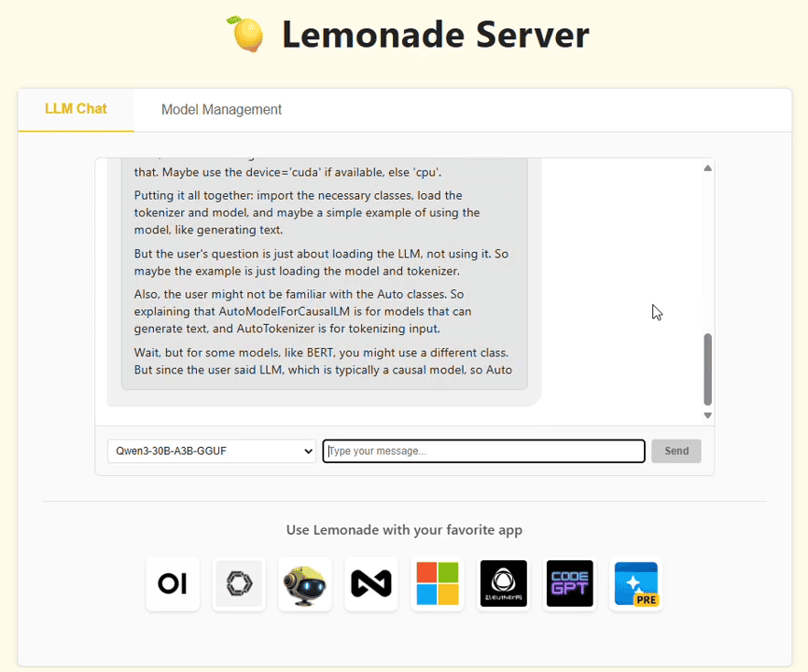Viewport: 808px width, 672px height.
Task: Click the gray hexagon Continue app icon
Action: pos(239,584)
